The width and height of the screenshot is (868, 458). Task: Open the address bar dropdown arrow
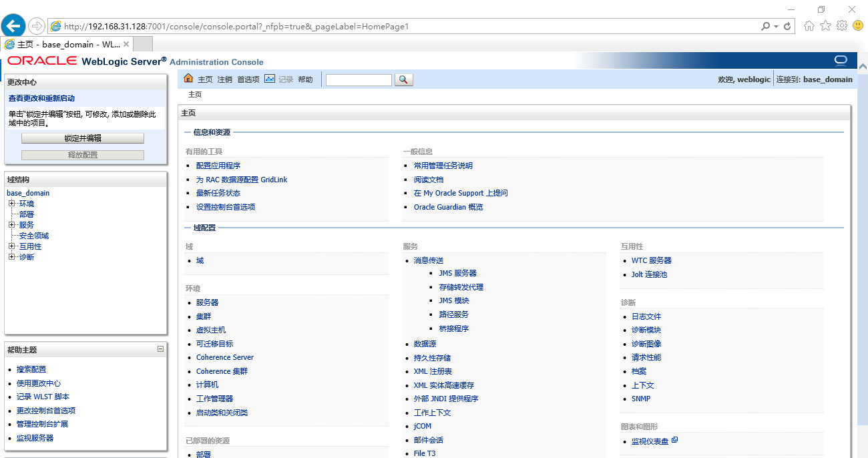[x=776, y=26]
